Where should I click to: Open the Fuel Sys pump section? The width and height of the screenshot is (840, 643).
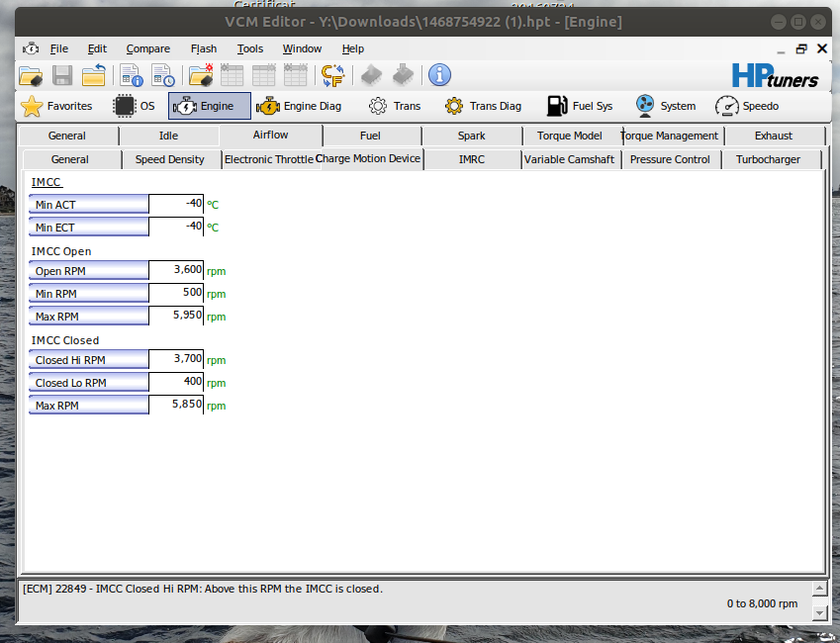pyautogui.click(x=580, y=106)
